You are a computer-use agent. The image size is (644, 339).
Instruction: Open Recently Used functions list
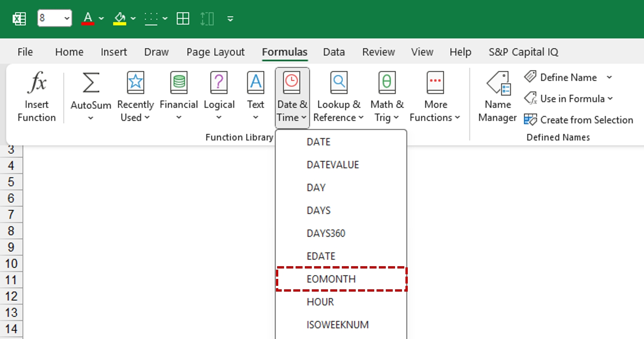pyautogui.click(x=135, y=96)
